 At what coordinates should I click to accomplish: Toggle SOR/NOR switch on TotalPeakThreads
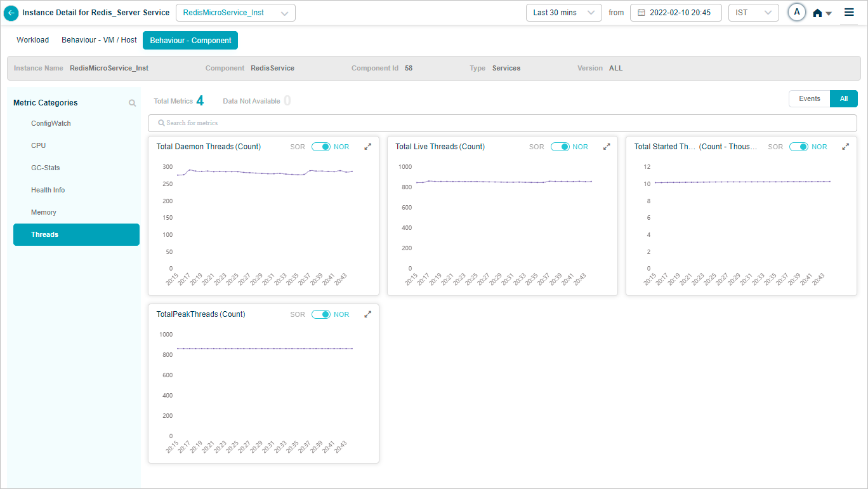tap(321, 314)
